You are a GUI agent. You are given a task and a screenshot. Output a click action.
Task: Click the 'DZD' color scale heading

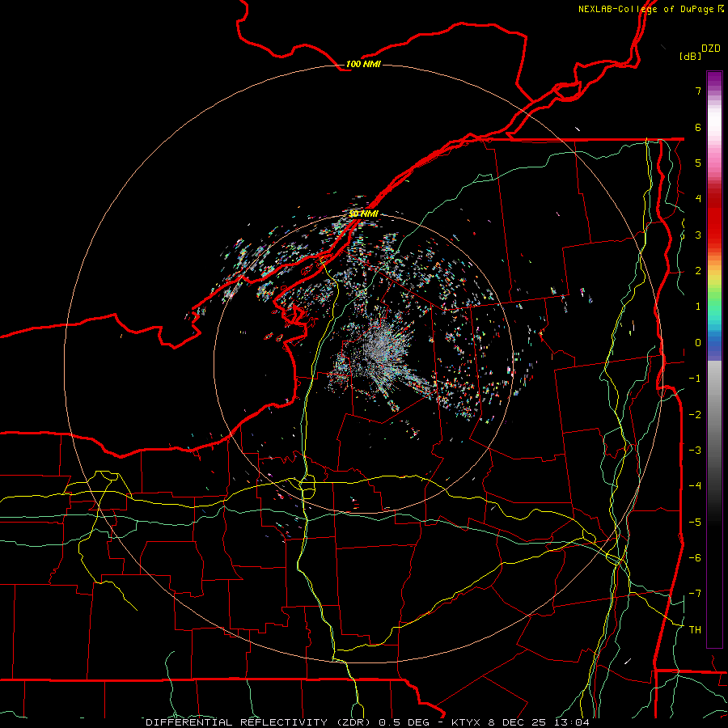pyautogui.click(x=711, y=49)
